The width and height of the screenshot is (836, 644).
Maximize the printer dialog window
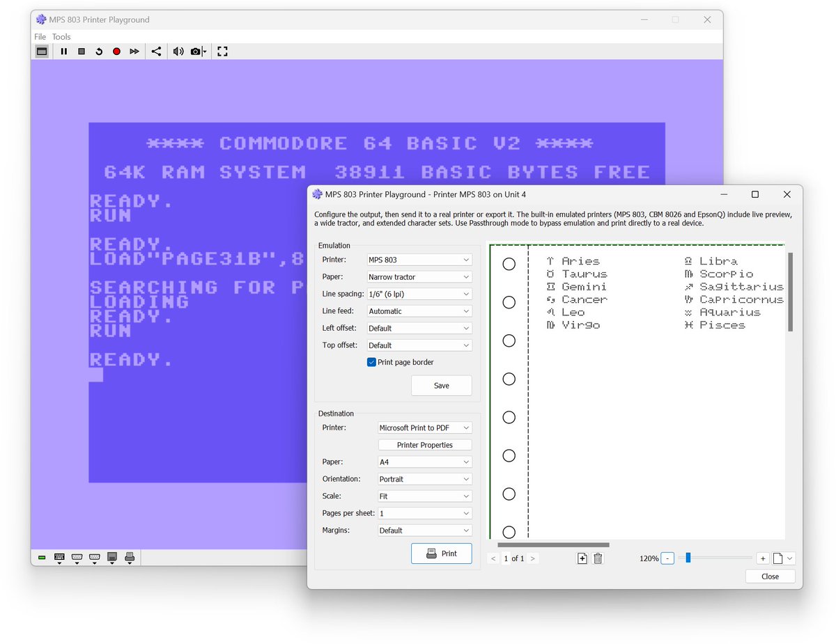(x=754, y=195)
